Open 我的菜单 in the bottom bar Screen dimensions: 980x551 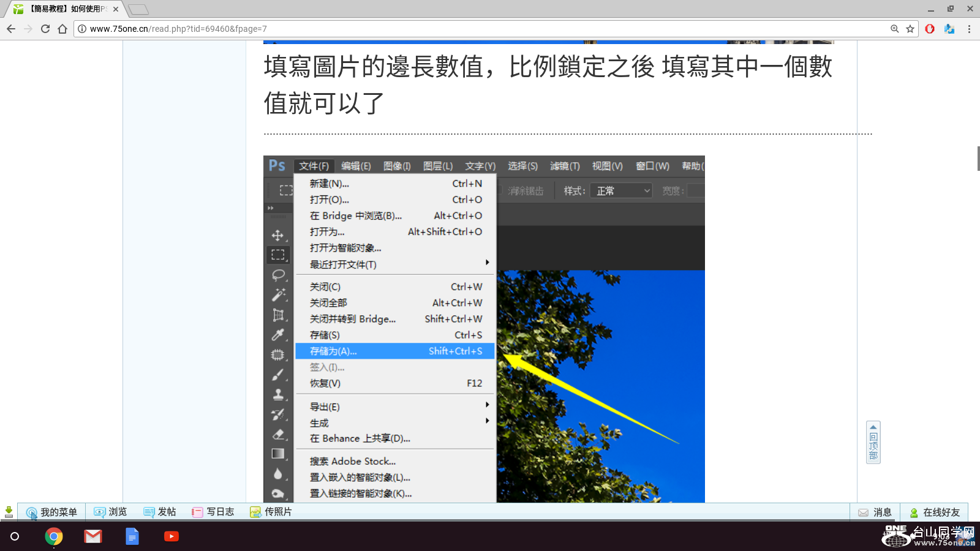click(x=51, y=512)
